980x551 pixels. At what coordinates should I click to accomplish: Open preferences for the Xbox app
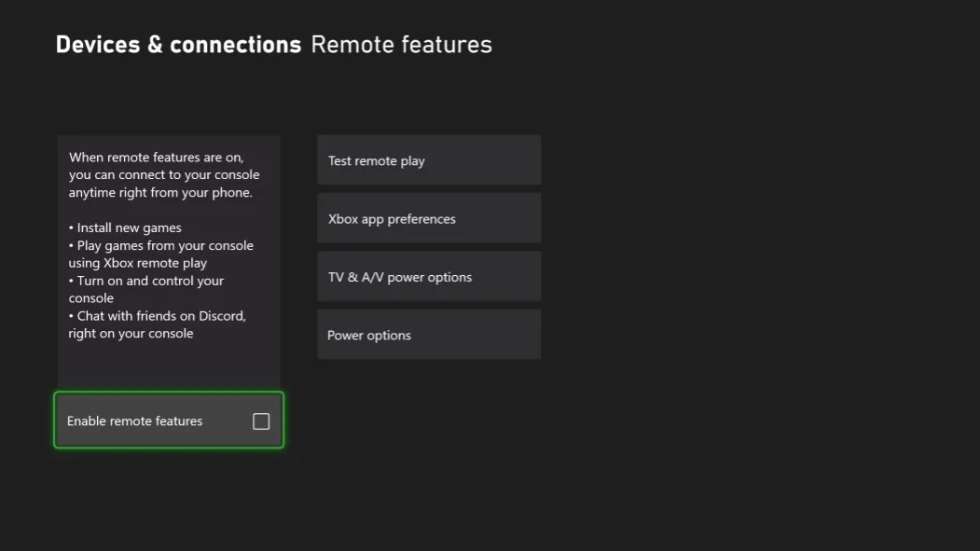click(x=428, y=217)
